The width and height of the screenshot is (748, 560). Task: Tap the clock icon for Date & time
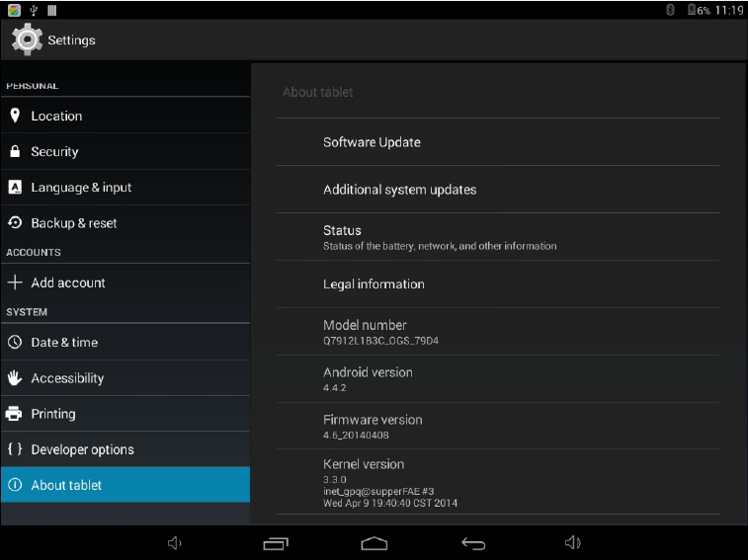pyautogui.click(x=15, y=342)
